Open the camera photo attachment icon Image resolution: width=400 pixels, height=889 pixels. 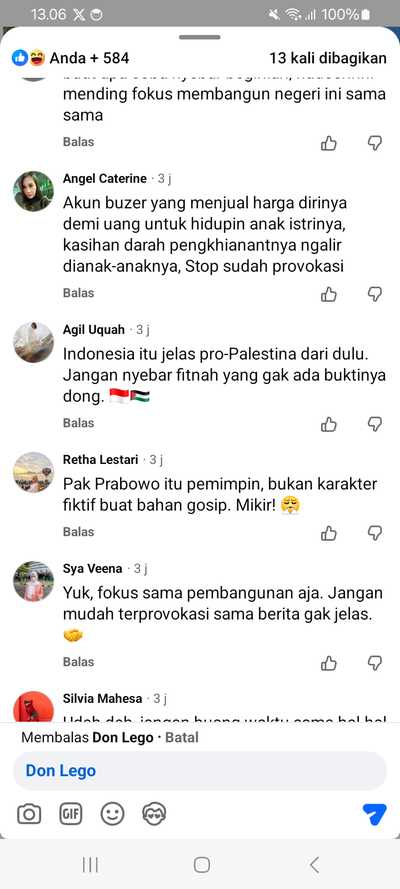(x=29, y=815)
